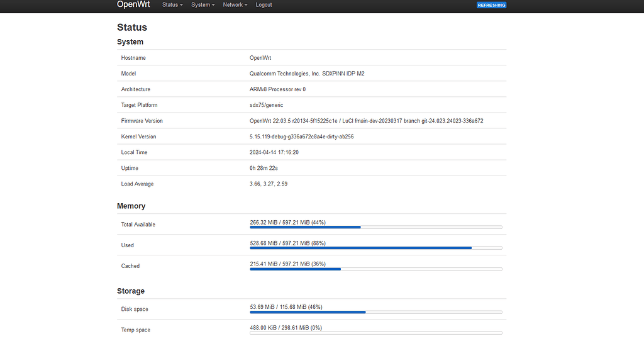This screenshot has width=644, height=346.
Task: Click the Disk space usage bar
Action: (x=375, y=312)
